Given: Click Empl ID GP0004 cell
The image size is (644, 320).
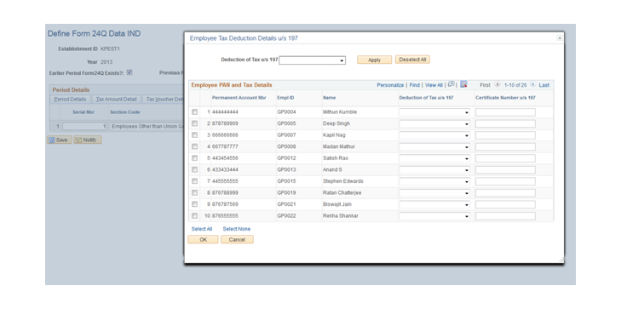Looking at the screenshot, I should point(286,112).
